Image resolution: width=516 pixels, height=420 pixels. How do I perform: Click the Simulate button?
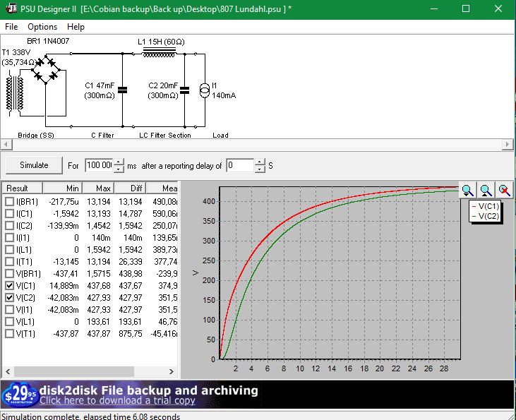(34, 165)
